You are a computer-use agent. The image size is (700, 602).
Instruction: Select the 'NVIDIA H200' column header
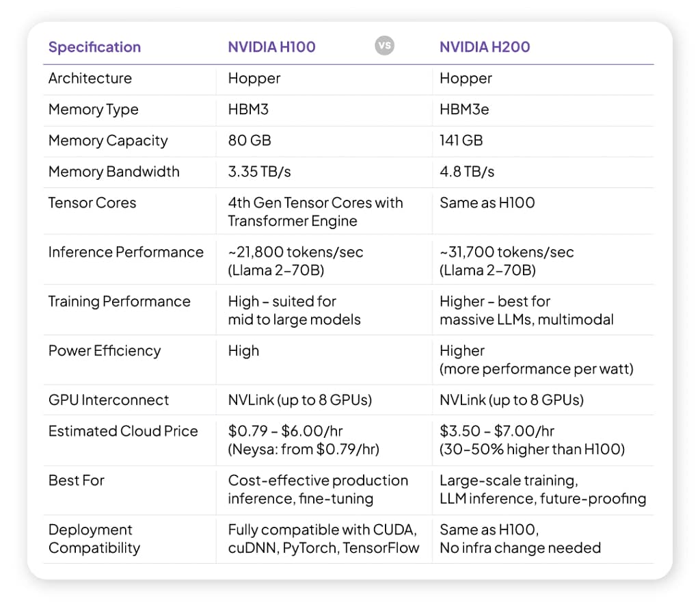point(485,47)
